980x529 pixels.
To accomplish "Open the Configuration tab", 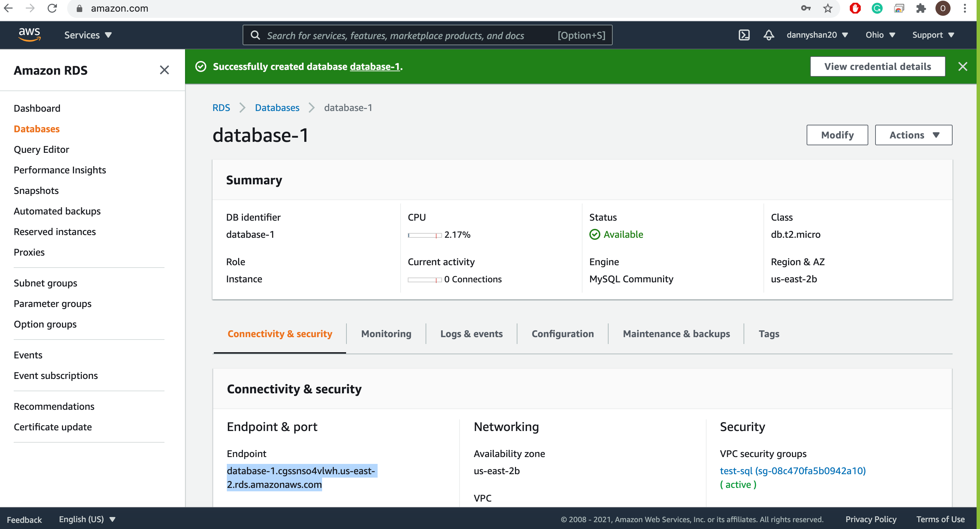I will (x=562, y=333).
